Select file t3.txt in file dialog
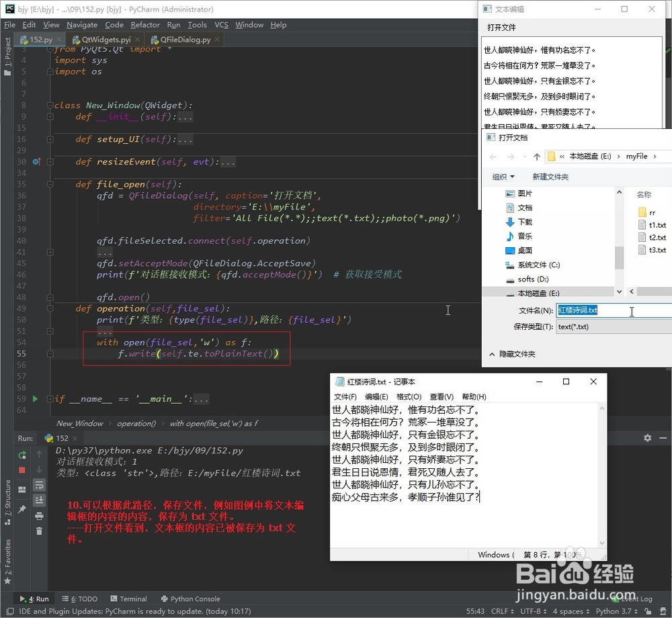 click(x=652, y=250)
